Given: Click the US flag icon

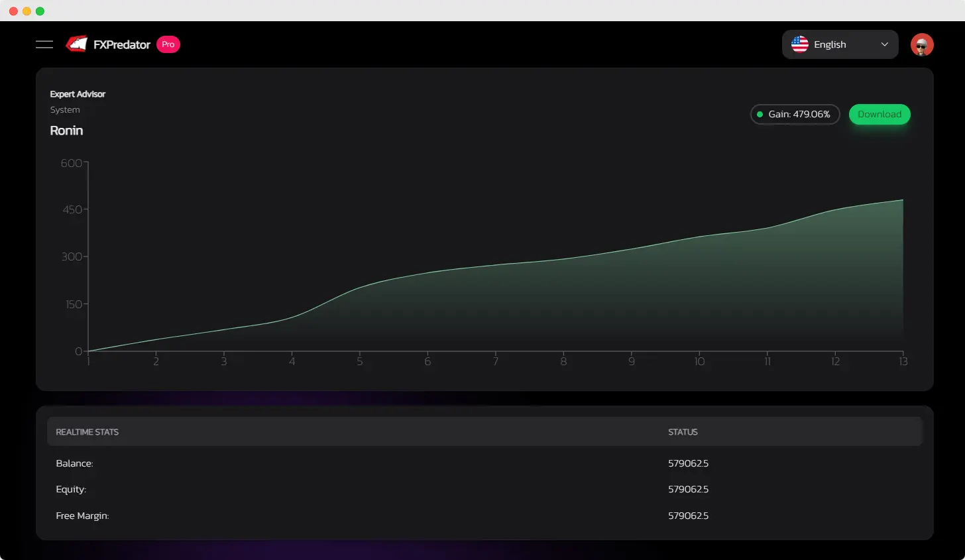Looking at the screenshot, I should point(800,44).
